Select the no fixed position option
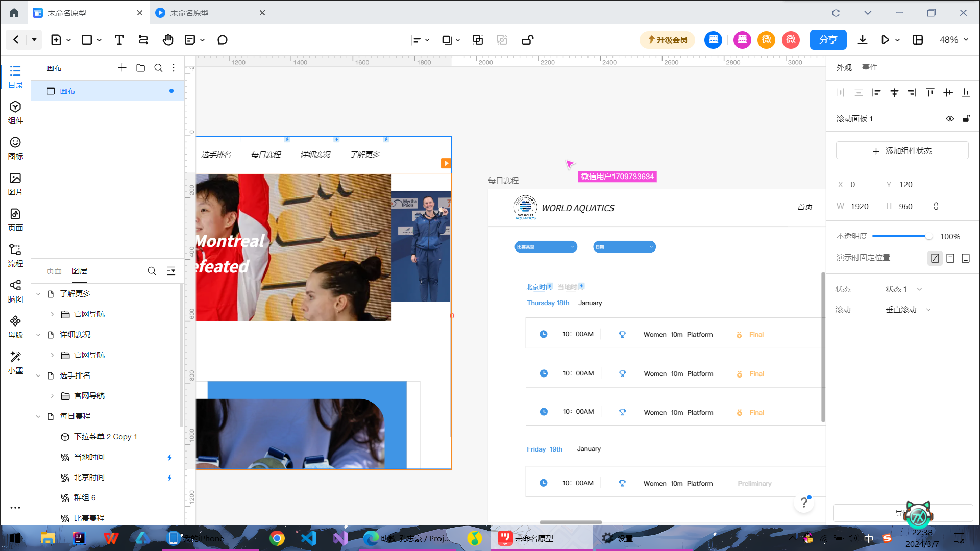Viewport: 980px width, 551px height. [935, 258]
